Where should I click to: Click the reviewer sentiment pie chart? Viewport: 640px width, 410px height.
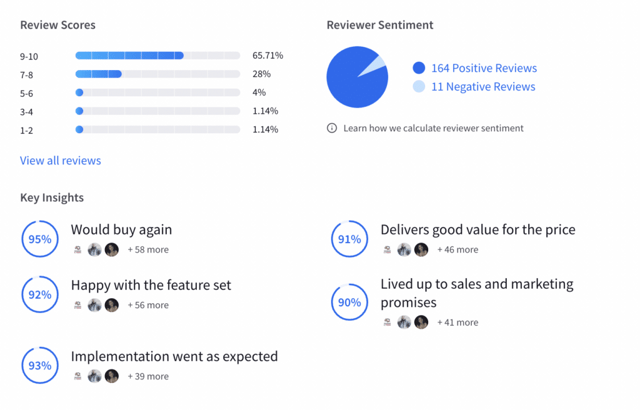point(357,77)
